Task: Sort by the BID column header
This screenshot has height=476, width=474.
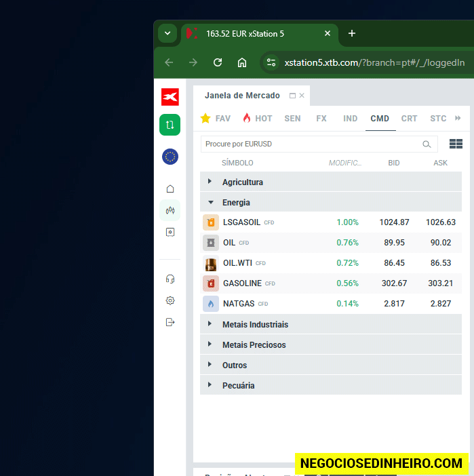Action: click(x=394, y=163)
